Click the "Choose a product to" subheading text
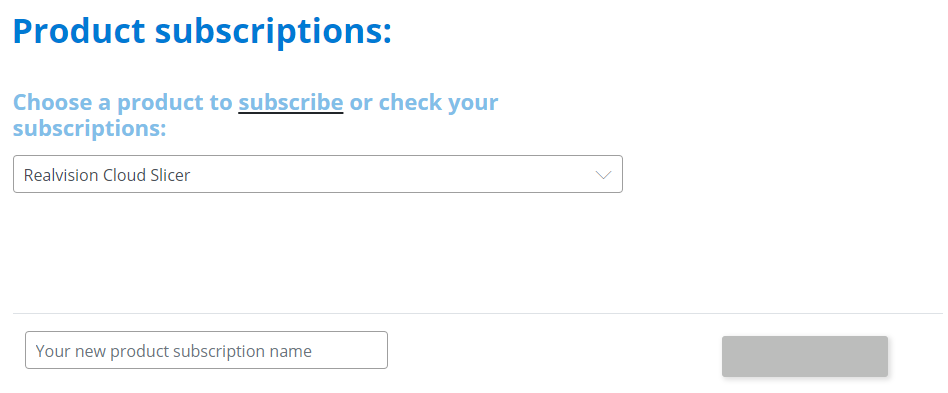Viewport: 948px width, 393px height. [123, 102]
